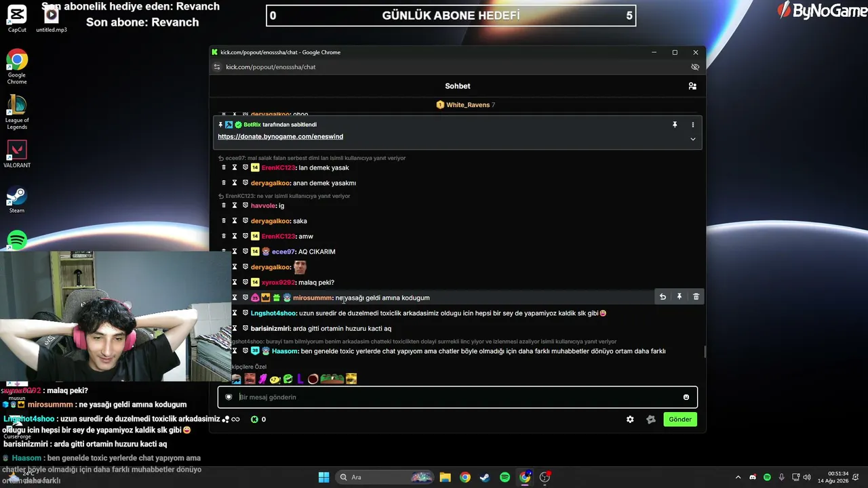Open CapCut from the desktop
This screenshot has height=488, width=868.
(x=17, y=18)
